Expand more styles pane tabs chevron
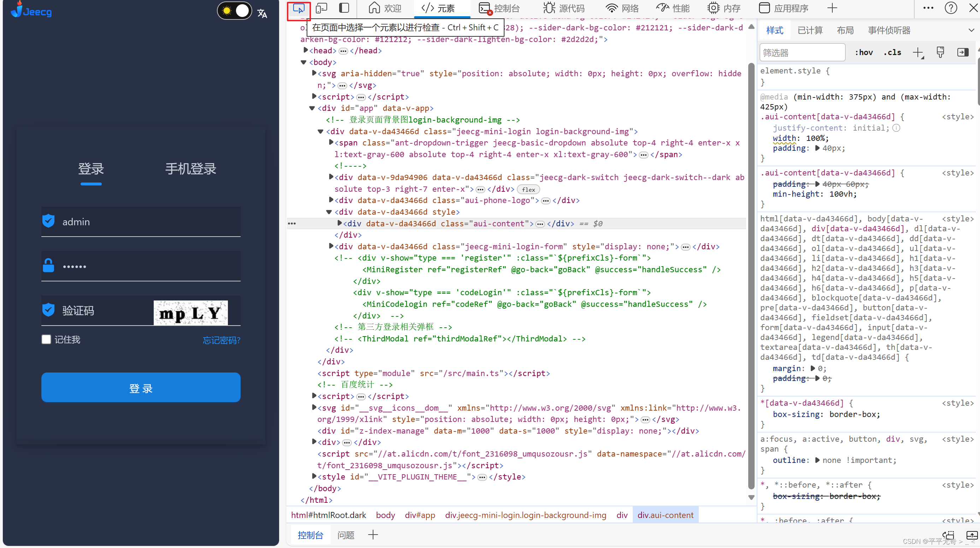980x548 pixels. click(x=971, y=30)
